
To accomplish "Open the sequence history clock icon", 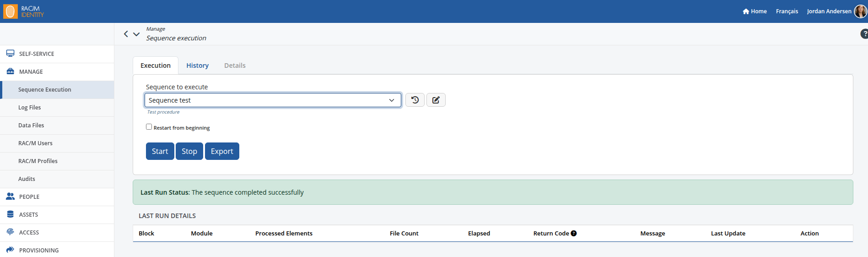I will [x=415, y=100].
